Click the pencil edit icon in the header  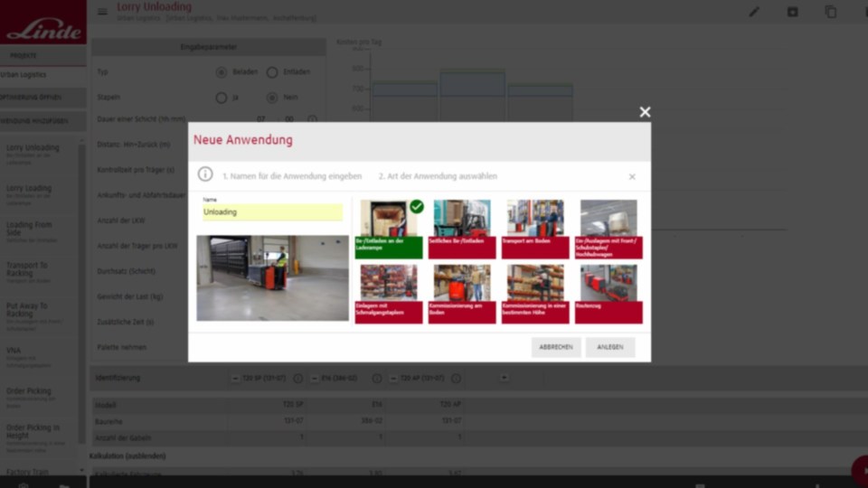pyautogui.click(x=754, y=12)
